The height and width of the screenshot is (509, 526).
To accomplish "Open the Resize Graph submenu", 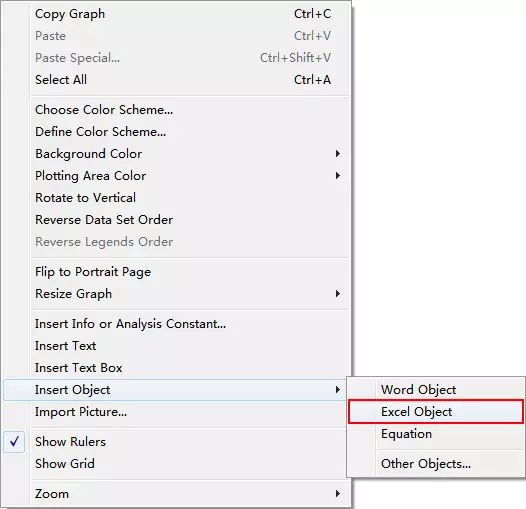I will [x=175, y=294].
